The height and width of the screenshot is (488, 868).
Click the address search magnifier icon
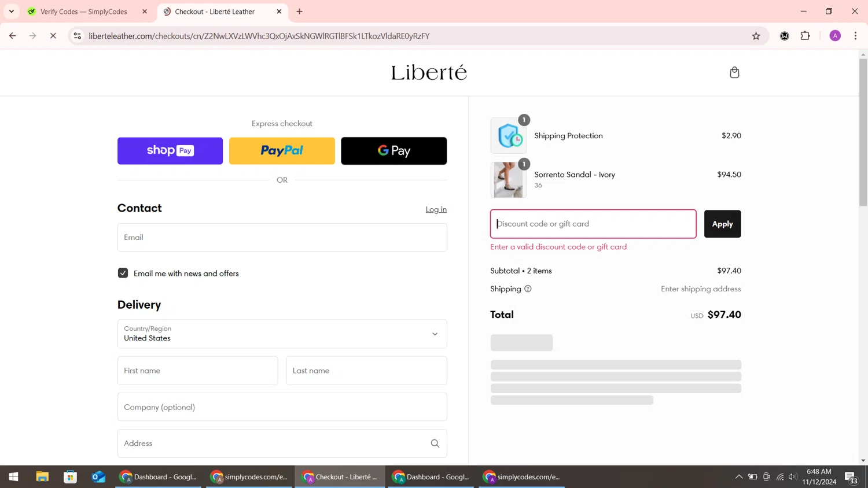[x=435, y=443]
